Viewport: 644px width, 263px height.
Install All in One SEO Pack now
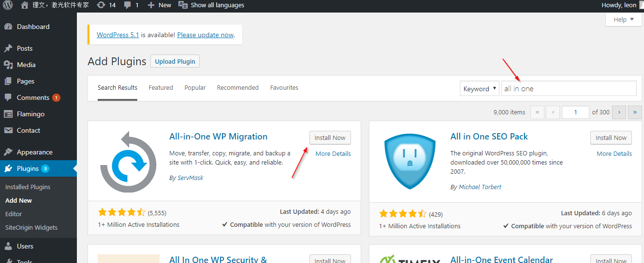coord(611,138)
